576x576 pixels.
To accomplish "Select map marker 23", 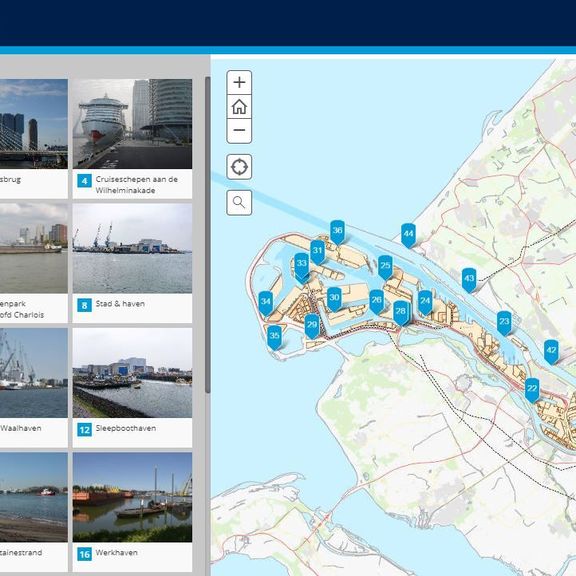I will [504, 323].
